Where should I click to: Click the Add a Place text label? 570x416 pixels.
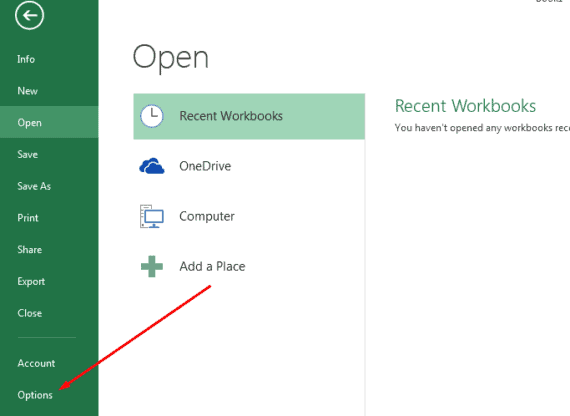click(212, 266)
